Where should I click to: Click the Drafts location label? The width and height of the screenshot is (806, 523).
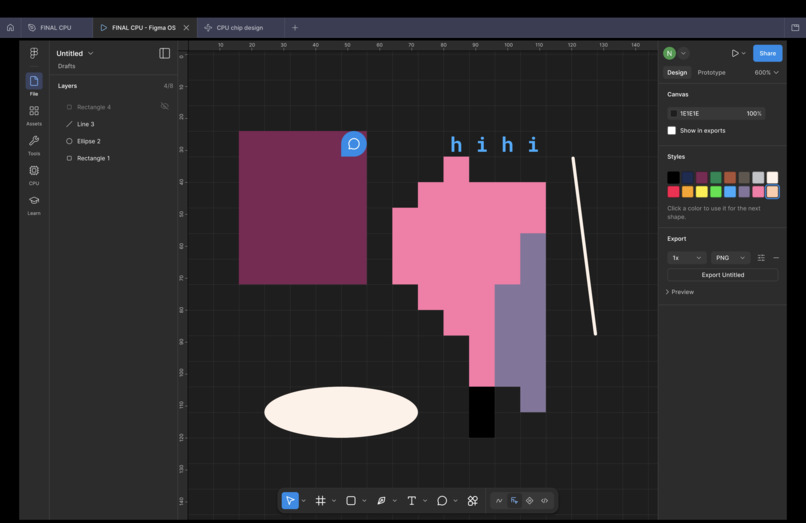pyautogui.click(x=66, y=66)
